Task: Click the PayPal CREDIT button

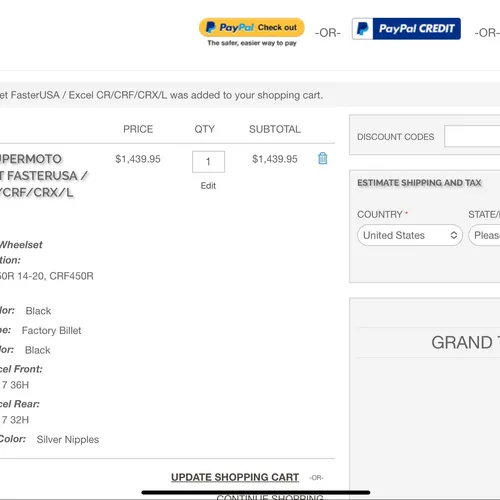Action: coord(406,29)
